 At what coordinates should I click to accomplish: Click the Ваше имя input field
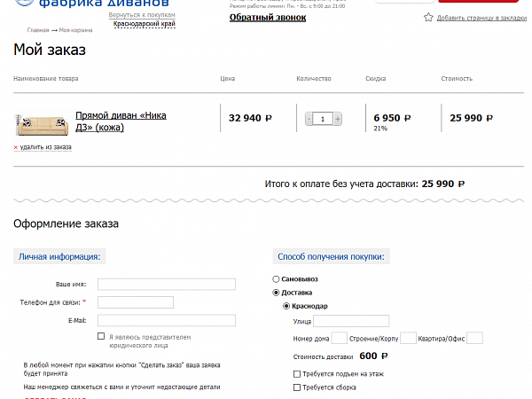(x=167, y=285)
